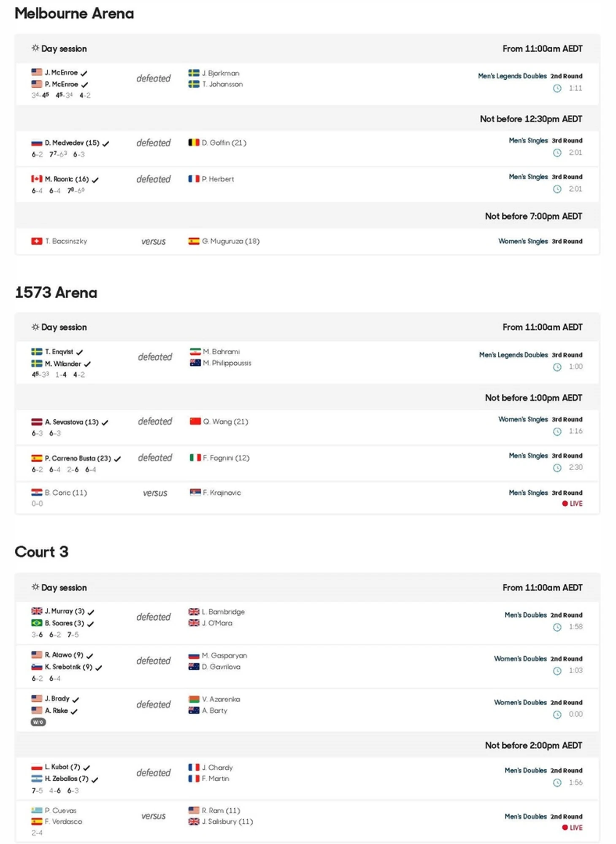Click the sun icon under 1573 Arena
The height and width of the screenshot is (844, 616).
point(35,327)
